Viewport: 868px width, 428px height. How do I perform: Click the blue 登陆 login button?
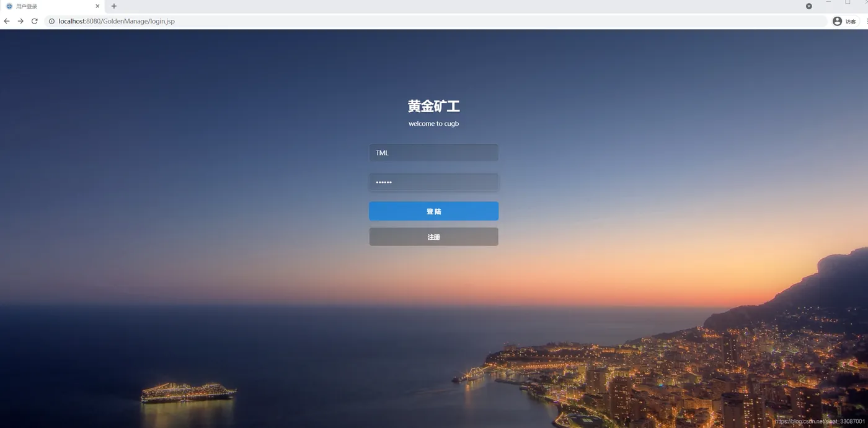(434, 211)
